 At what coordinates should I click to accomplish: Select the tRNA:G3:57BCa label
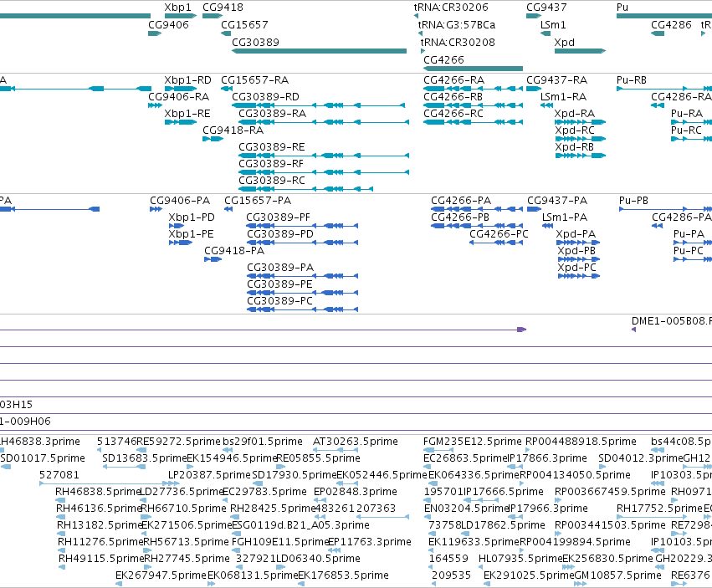456,25
